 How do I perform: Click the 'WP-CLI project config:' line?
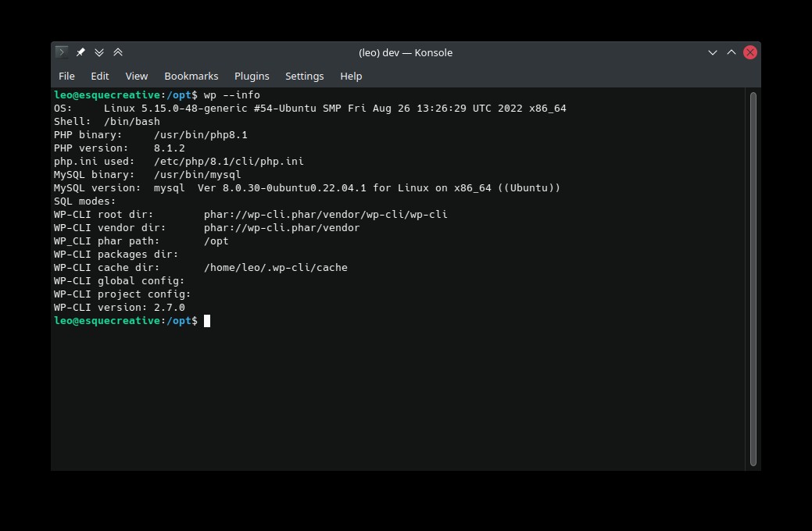(122, 294)
